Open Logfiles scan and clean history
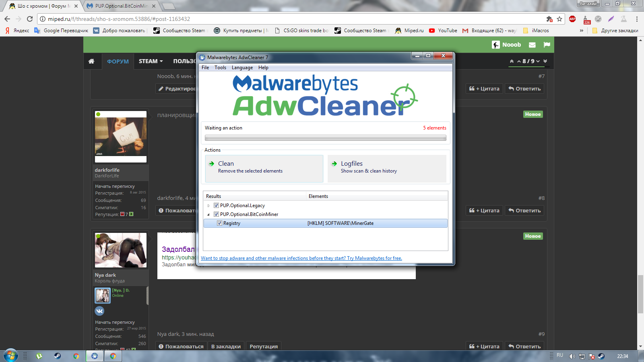644x362 pixels. [x=387, y=169]
